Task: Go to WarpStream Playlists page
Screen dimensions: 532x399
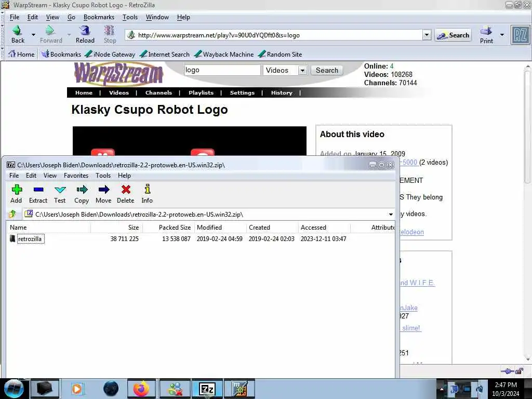Action: [201, 92]
